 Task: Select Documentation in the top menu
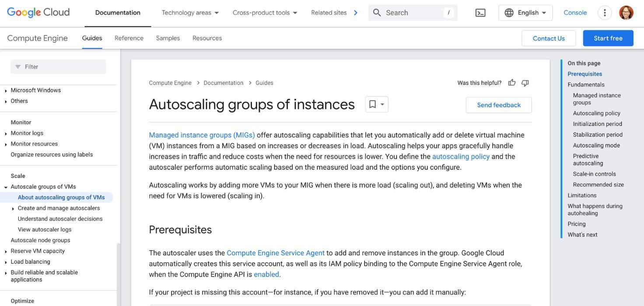117,13
